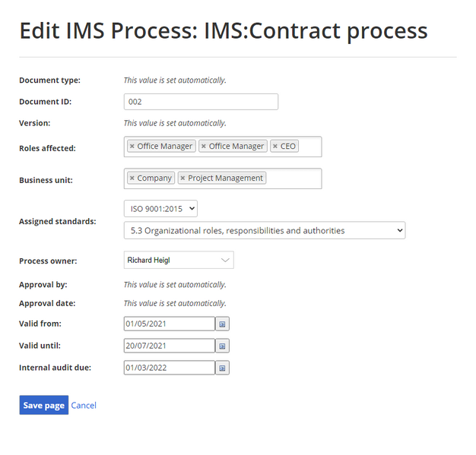Select the Project Management tag label
Viewport: 476px width, 455px height.
click(x=225, y=178)
